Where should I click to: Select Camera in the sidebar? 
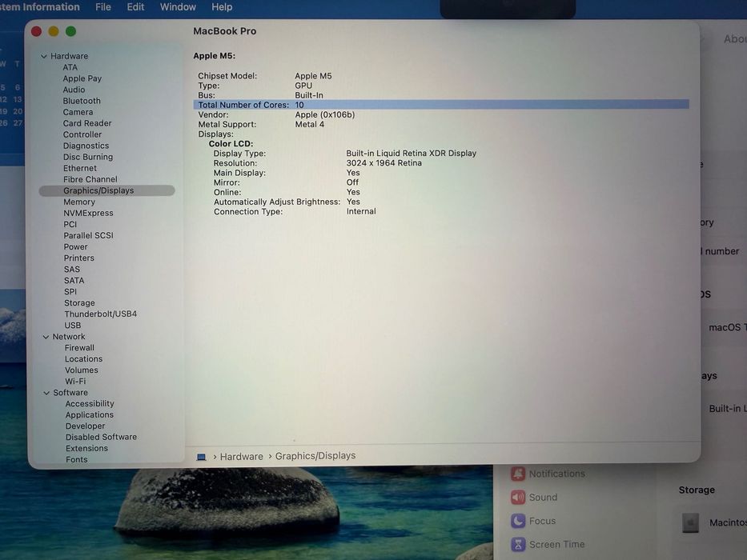78,112
